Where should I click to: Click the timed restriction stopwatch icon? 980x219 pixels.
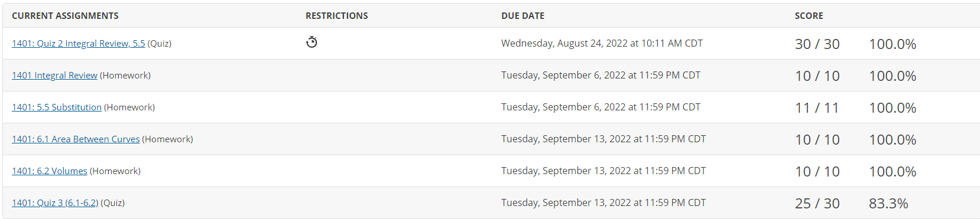311,42
